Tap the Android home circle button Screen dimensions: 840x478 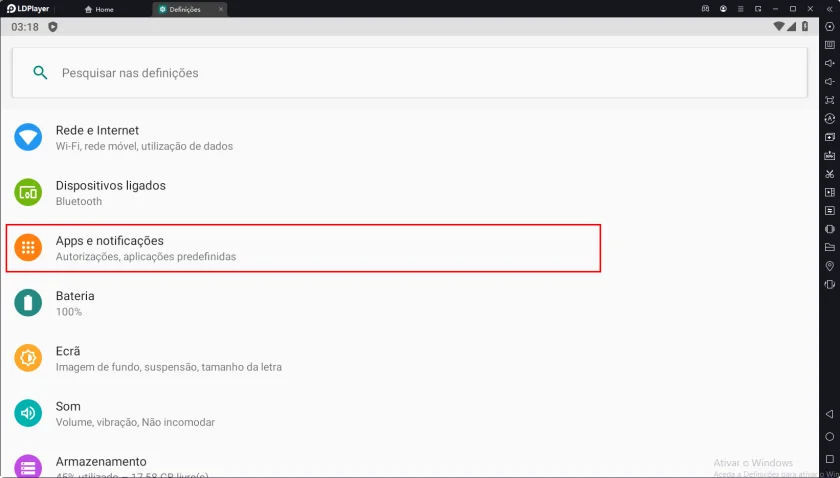pos(829,437)
